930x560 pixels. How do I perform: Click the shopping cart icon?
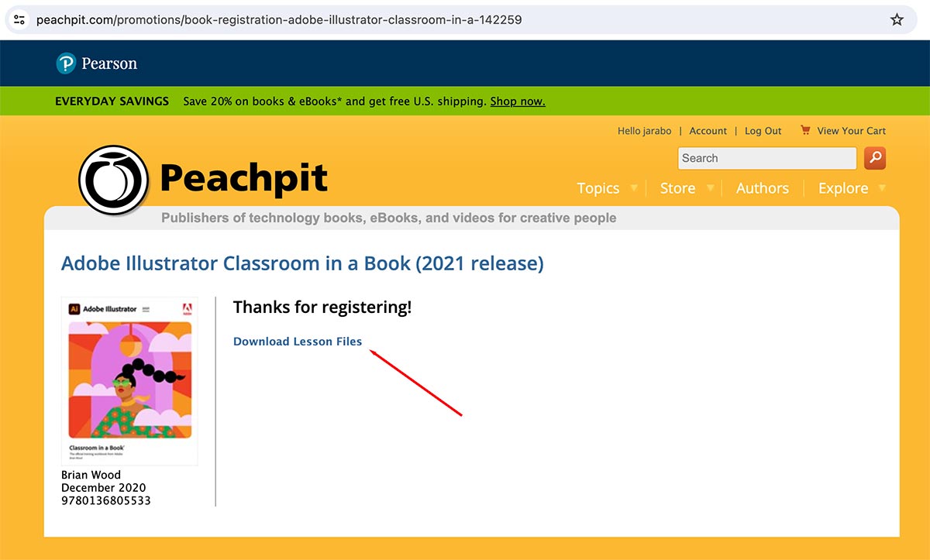[805, 130]
